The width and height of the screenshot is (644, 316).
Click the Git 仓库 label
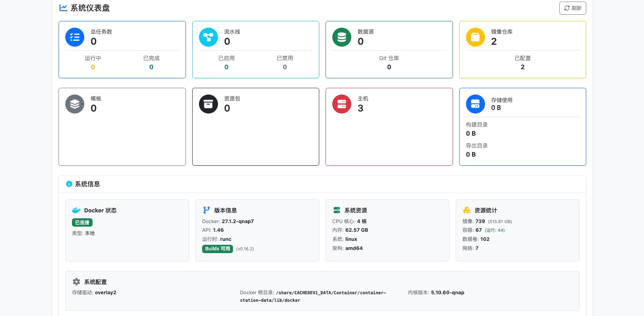pos(389,58)
